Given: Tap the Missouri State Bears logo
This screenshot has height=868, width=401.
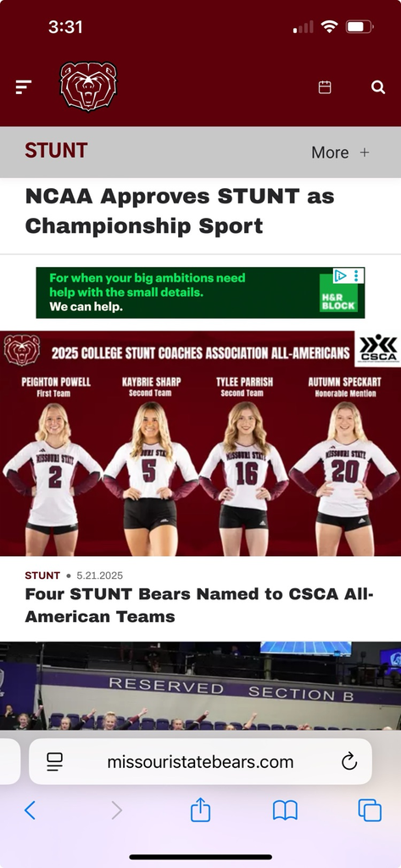Looking at the screenshot, I should (x=89, y=86).
